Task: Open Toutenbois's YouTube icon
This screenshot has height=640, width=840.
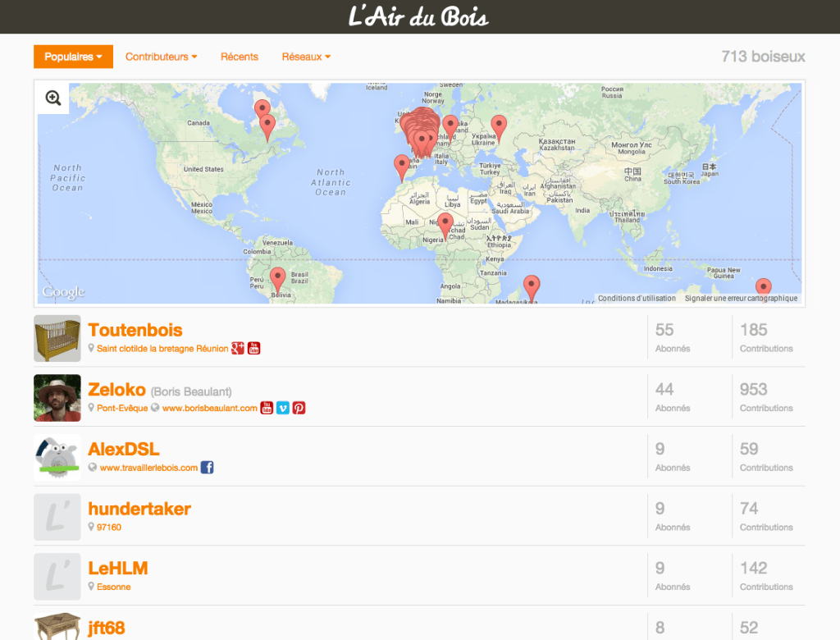Action: 254,349
